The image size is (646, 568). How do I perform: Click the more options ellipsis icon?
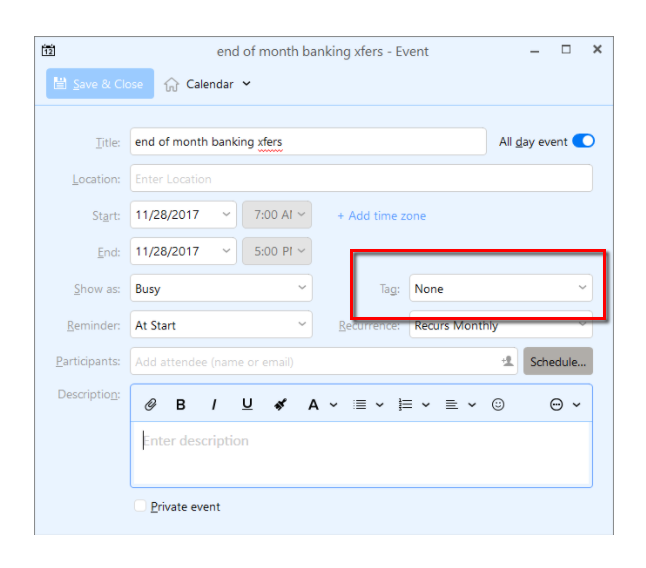click(557, 405)
